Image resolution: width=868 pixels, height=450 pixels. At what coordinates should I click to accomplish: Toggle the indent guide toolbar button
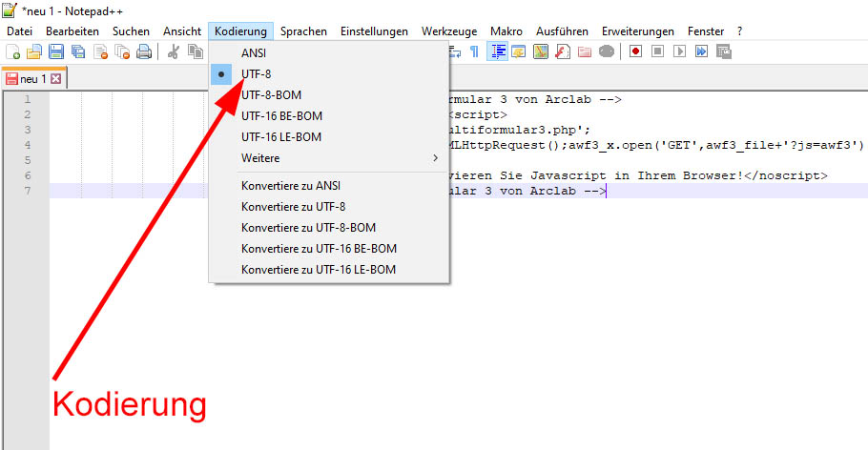click(x=498, y=51)
